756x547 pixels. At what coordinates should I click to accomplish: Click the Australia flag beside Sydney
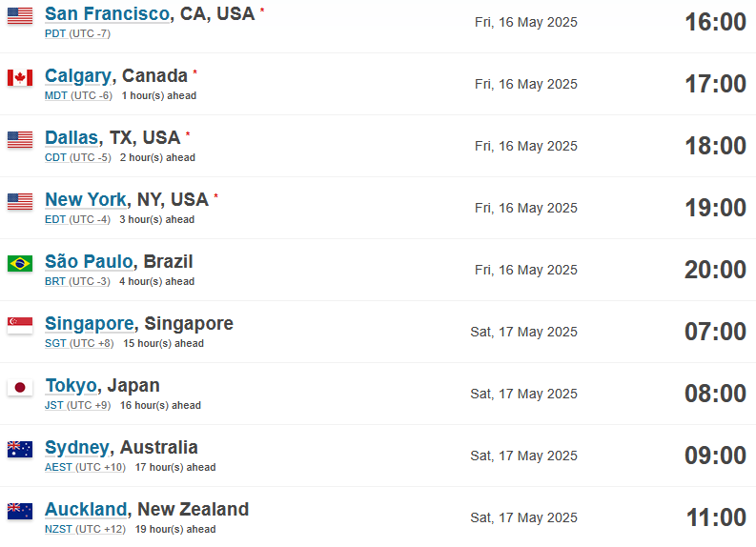(x=20, y=449)
